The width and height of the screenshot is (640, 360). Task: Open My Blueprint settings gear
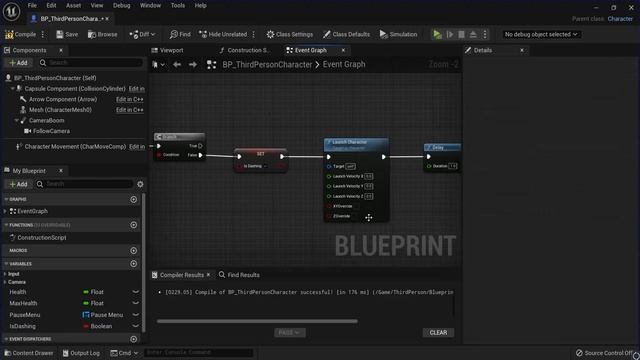tap(140, 184)
